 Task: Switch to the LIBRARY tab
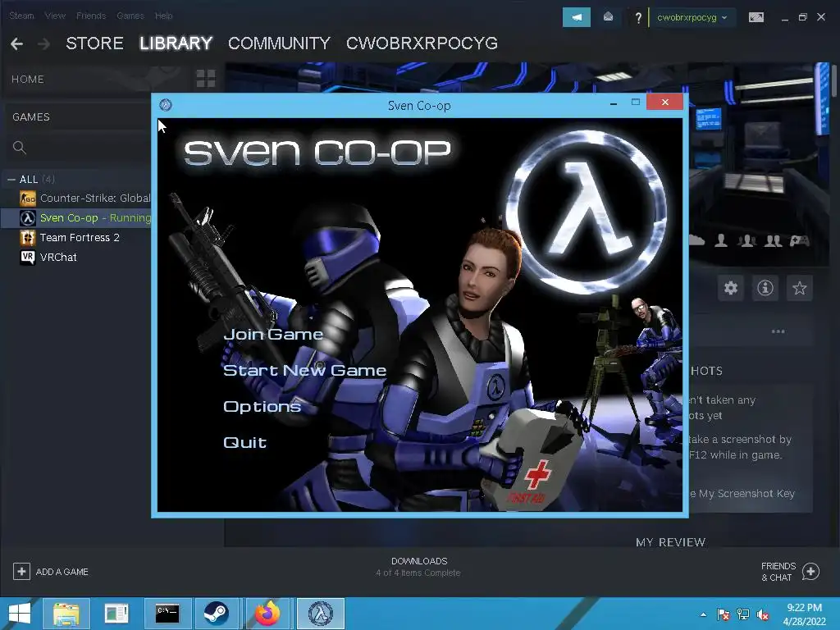176,43
